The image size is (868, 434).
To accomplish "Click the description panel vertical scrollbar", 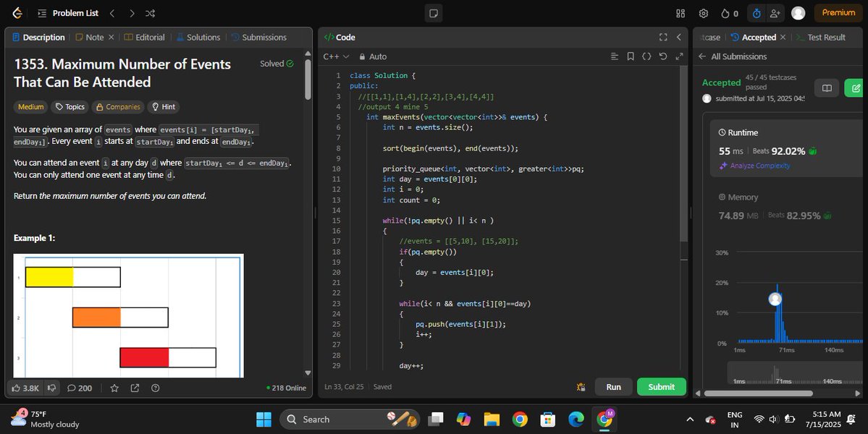I will point(308,79).
